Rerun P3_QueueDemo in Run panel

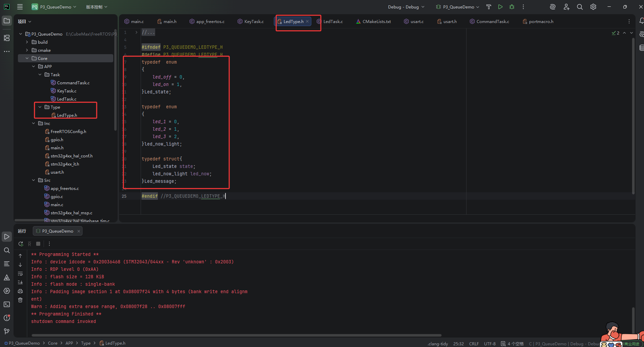pos(21,244)
